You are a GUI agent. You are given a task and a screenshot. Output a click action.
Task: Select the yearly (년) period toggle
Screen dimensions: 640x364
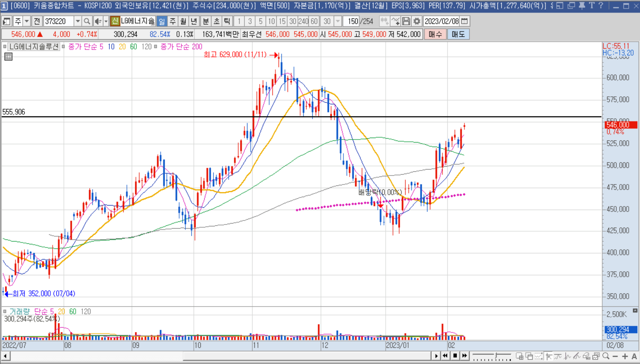point(194,21)
